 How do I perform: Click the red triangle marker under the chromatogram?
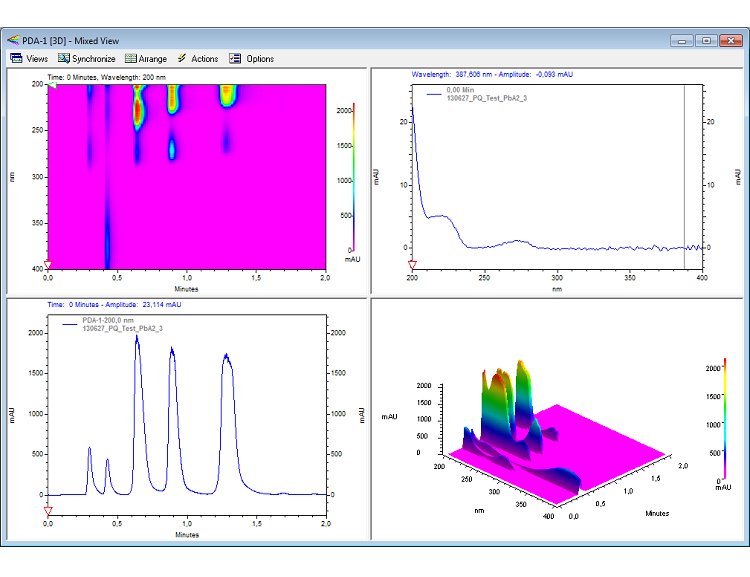click(47, 511)
